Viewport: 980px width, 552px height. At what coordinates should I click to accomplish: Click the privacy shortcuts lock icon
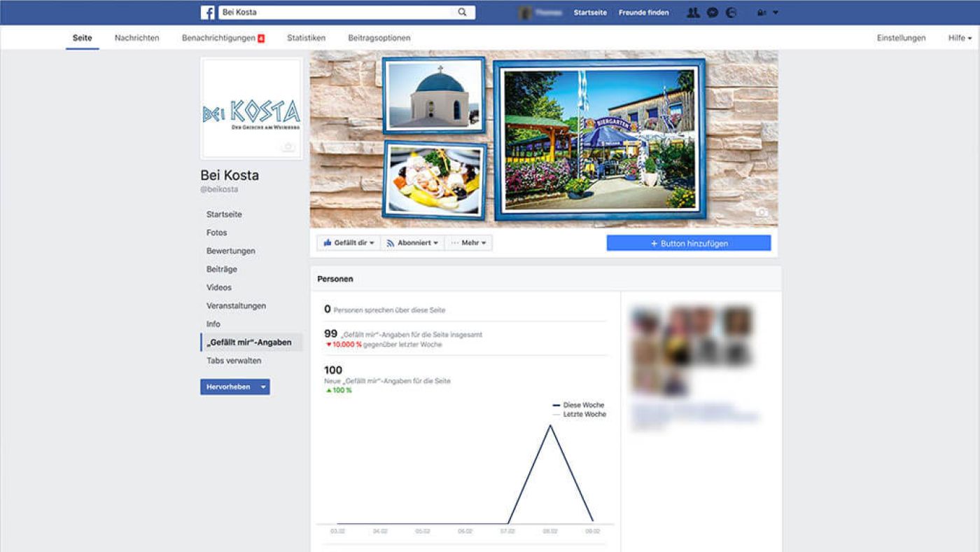[761, 13]
